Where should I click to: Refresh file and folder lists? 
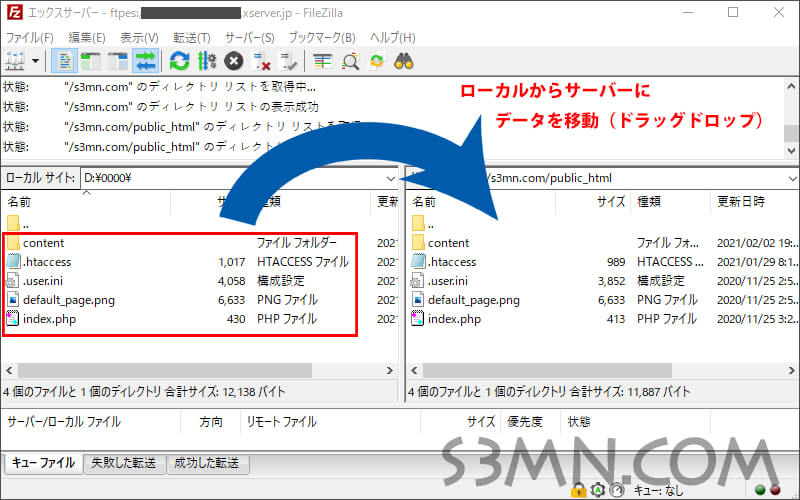click(179, 61)
